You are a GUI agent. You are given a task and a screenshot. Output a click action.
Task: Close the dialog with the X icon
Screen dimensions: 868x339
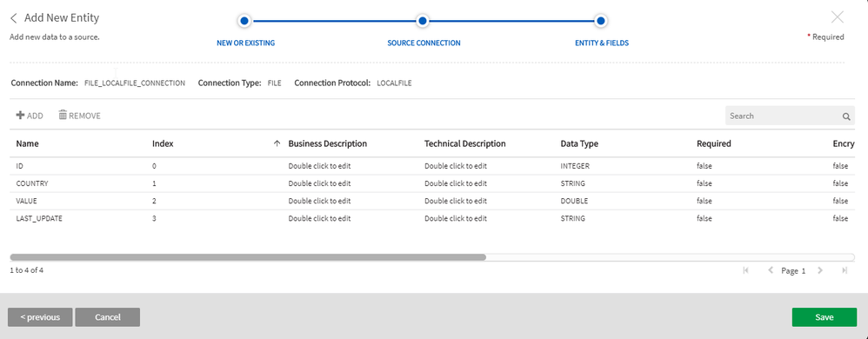pyautogui.click(x=838, y=17)
